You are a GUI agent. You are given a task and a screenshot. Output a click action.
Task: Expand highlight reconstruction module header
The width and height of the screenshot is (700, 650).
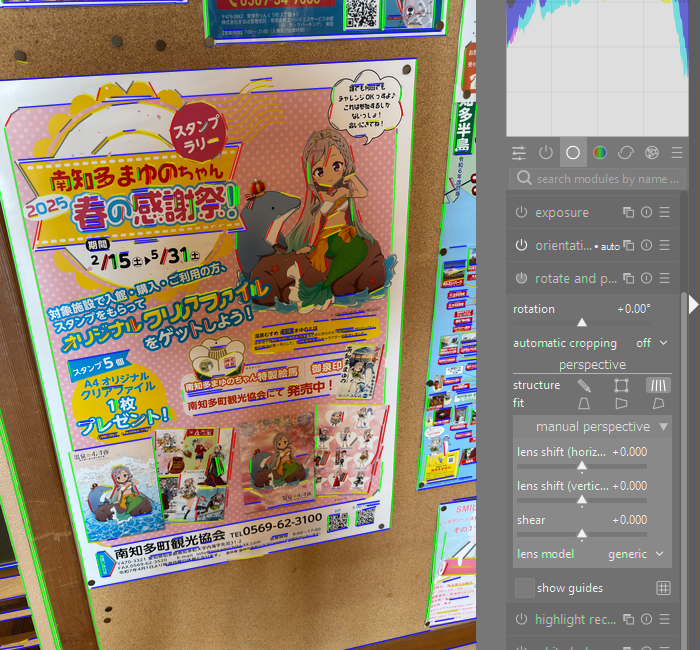pyautogui.click(x=575, y=619)
